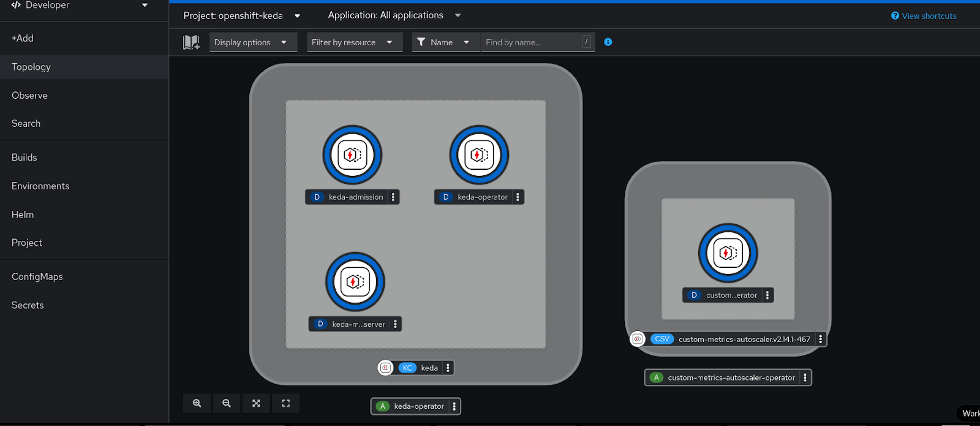
Task: Open the Helm navigation item
Action: pos(23,215)
